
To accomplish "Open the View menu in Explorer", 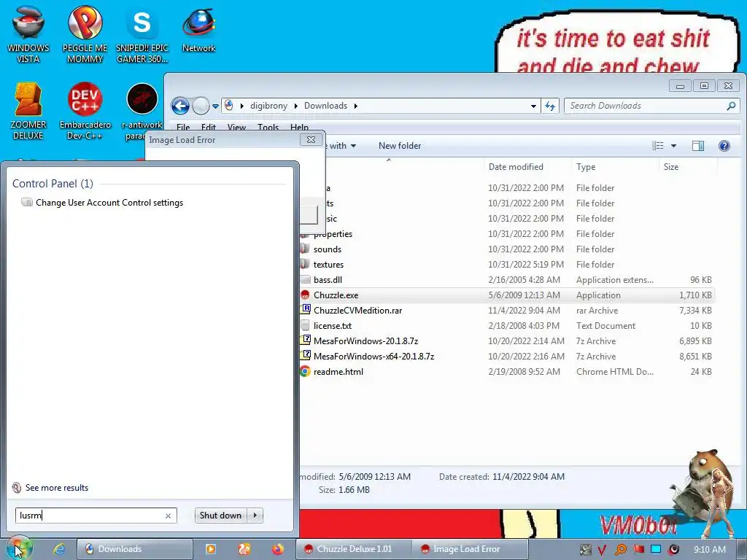I will [236, 127].
